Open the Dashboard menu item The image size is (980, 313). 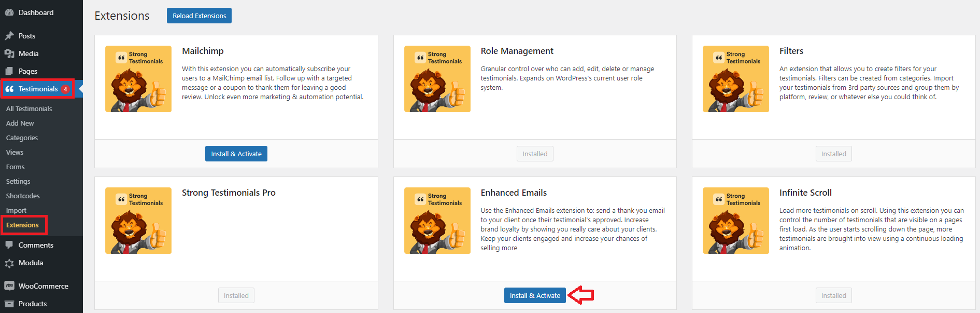[36, 12]
